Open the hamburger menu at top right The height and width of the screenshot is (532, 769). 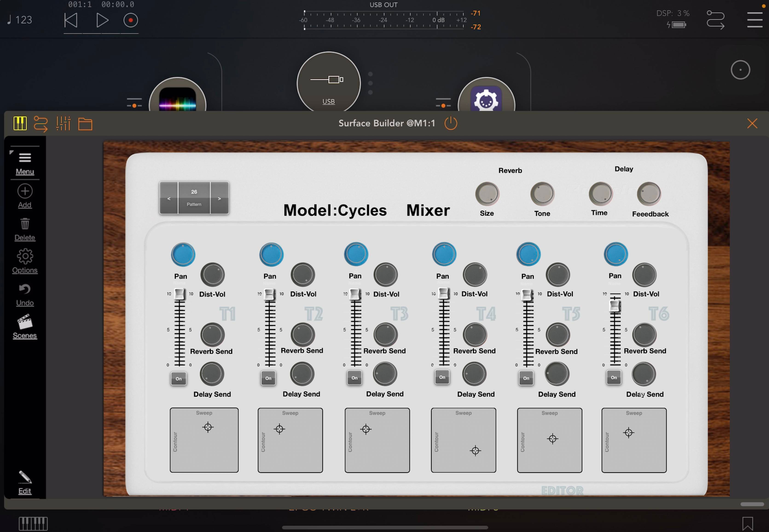(755, 20)
